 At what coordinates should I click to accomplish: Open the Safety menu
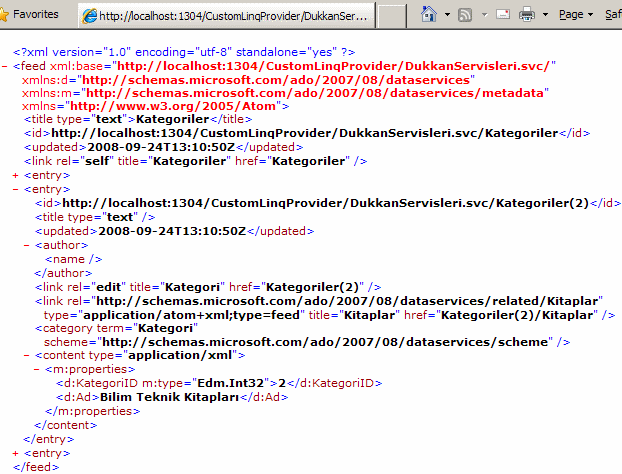click(613, 15)
